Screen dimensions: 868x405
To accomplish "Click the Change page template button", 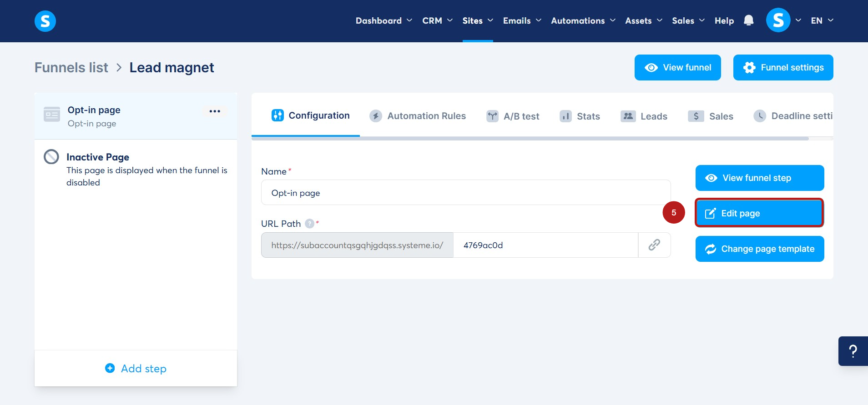I will click(760, 249).
